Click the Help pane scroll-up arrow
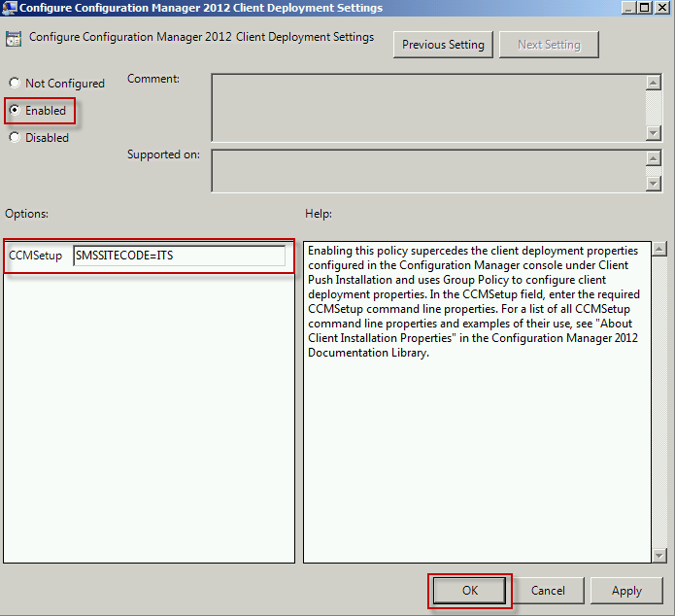 pos(659,249)
